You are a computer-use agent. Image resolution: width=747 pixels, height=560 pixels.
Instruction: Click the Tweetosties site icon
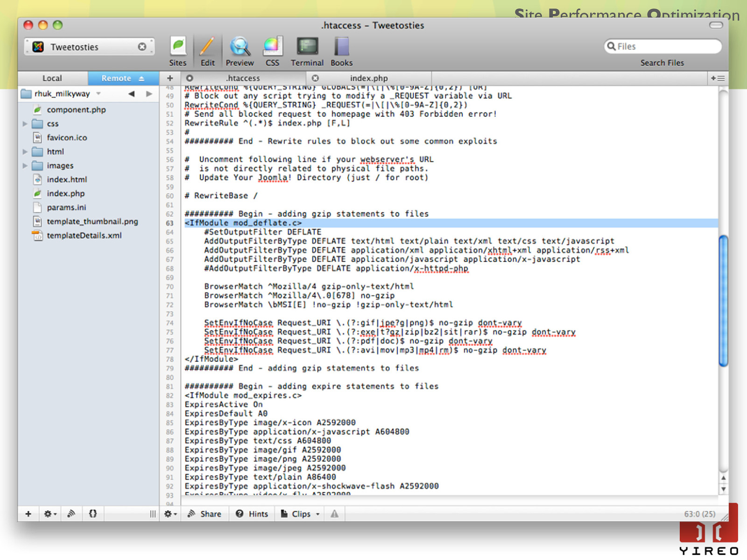[38, 47]
